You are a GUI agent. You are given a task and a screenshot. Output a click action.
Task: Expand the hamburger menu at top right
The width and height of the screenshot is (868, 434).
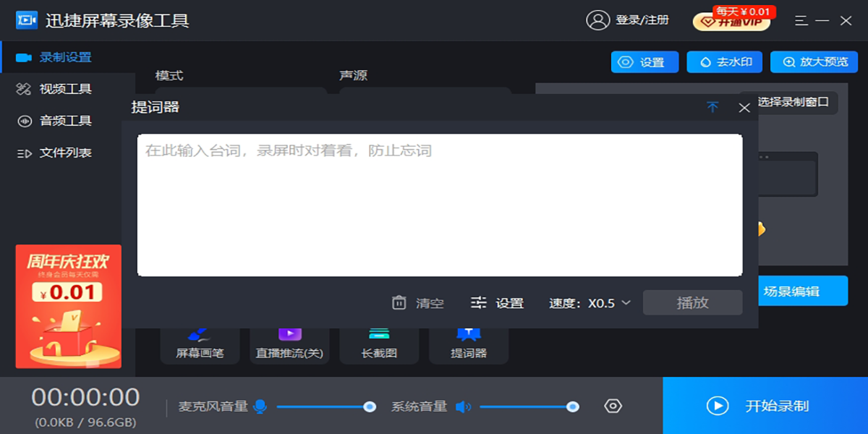point(801,22)
